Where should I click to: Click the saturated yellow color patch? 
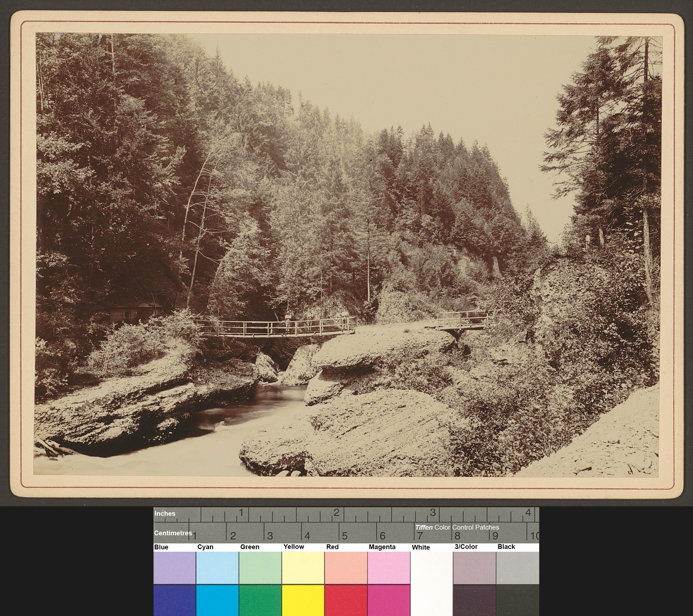click(x=303, y=600)
